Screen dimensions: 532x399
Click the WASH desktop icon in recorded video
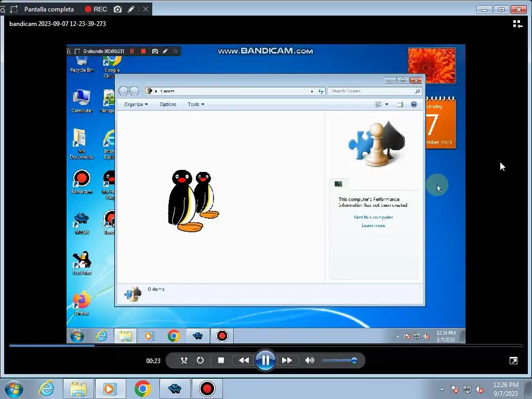pos(82,223)
